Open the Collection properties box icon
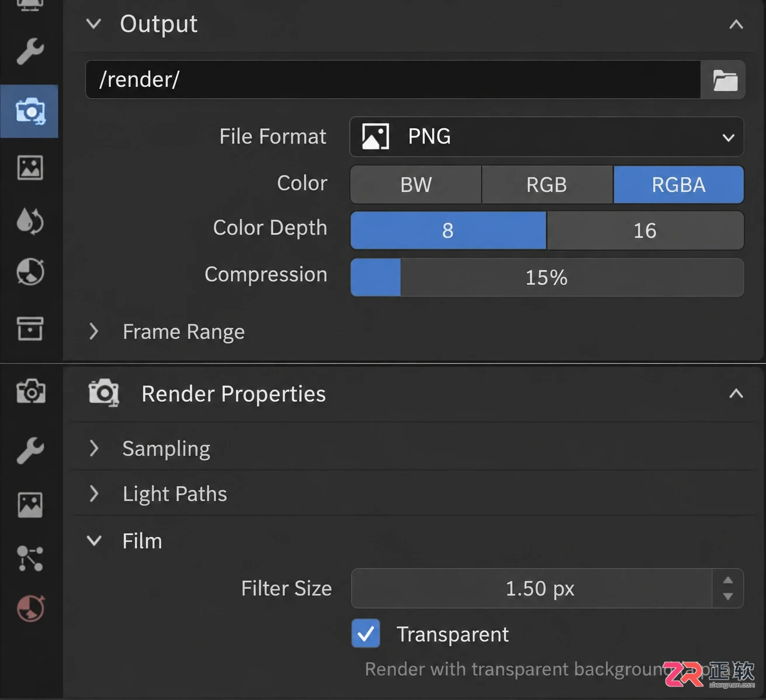The width and height of the screenshot is (766, 700). click(x=30, y=328)
